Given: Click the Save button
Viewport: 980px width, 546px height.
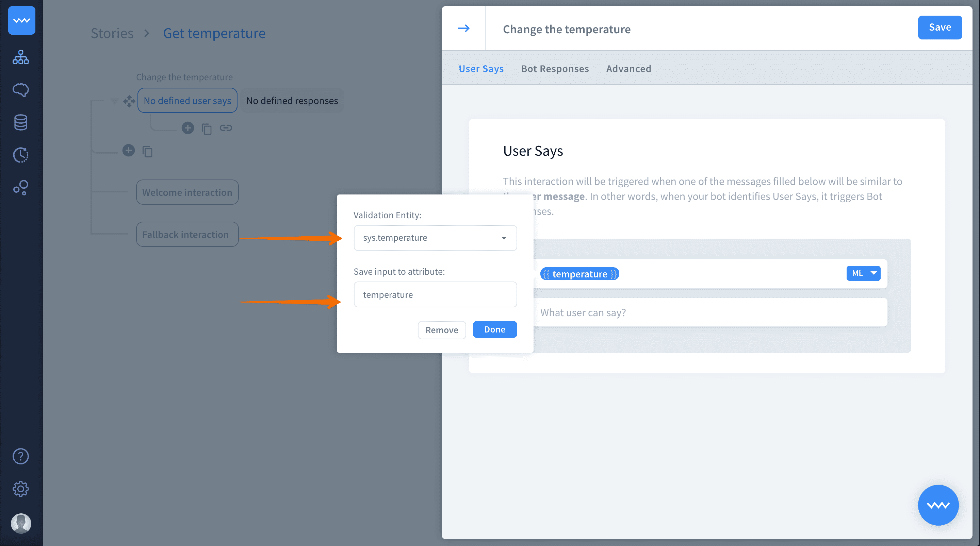Looking at the screenshot, I should point(939,28).
